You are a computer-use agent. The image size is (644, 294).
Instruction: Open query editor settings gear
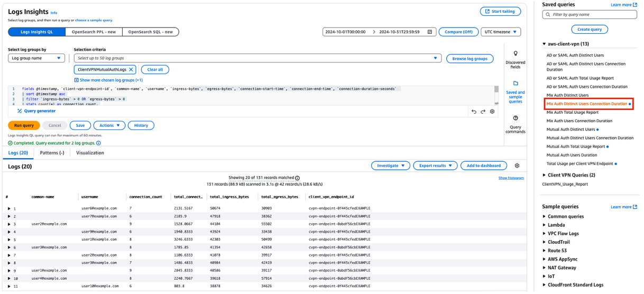click(x=492, y=112)
